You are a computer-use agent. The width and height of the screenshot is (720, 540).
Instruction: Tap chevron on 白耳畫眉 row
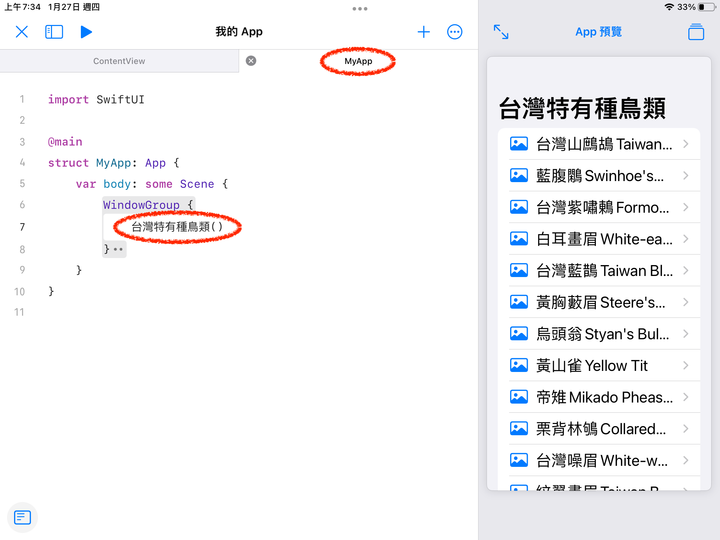686,239
